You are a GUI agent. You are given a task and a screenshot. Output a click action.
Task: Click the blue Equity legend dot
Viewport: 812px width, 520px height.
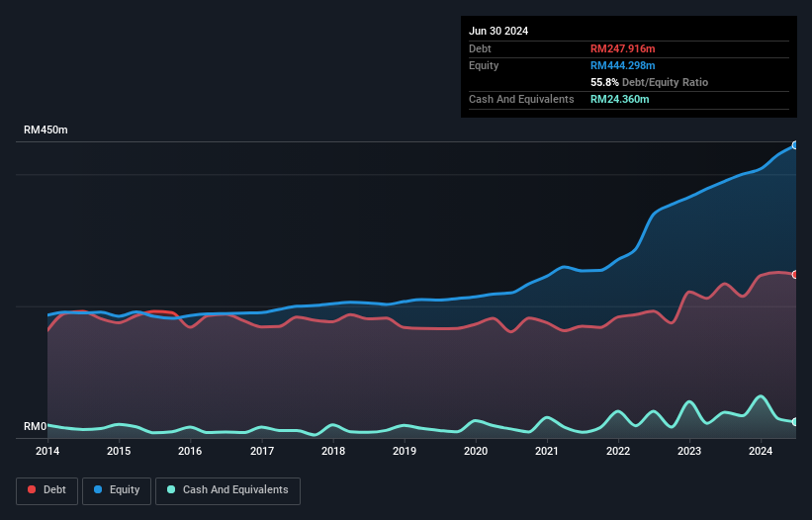[98, 489]
